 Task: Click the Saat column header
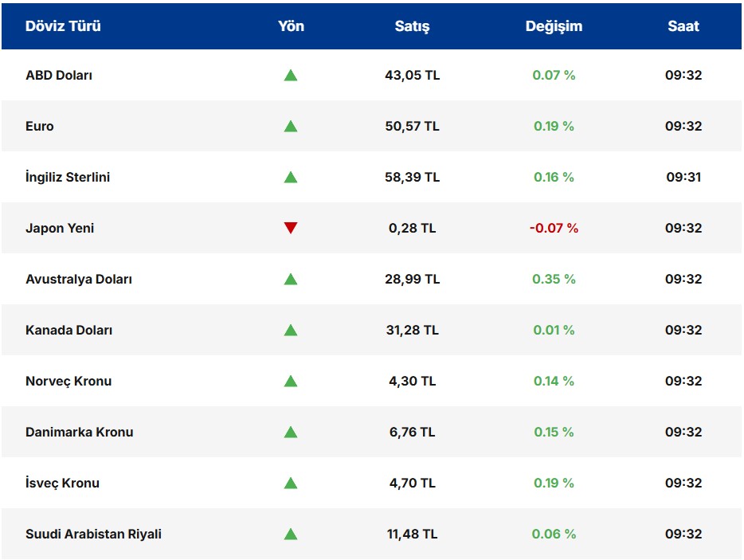click(683, 26)
